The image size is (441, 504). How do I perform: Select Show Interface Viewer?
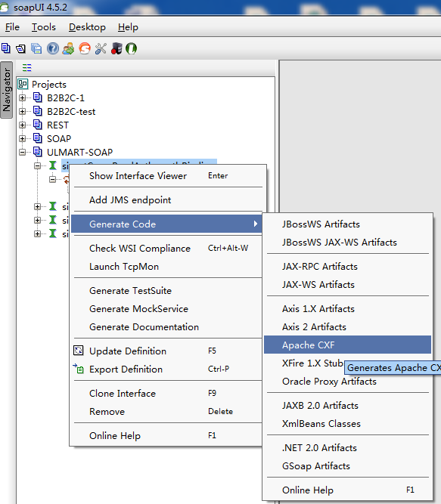coord(168,176)
